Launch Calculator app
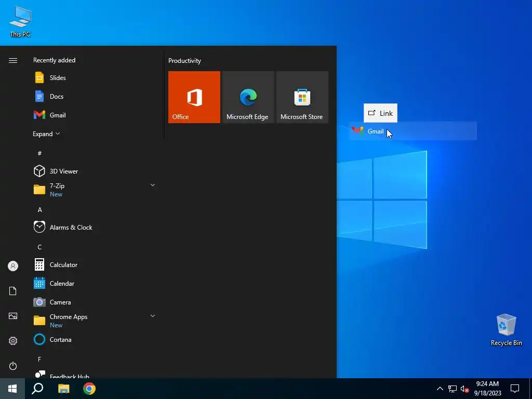This screenshot has height=399, width=532. (x=95, y=264)
